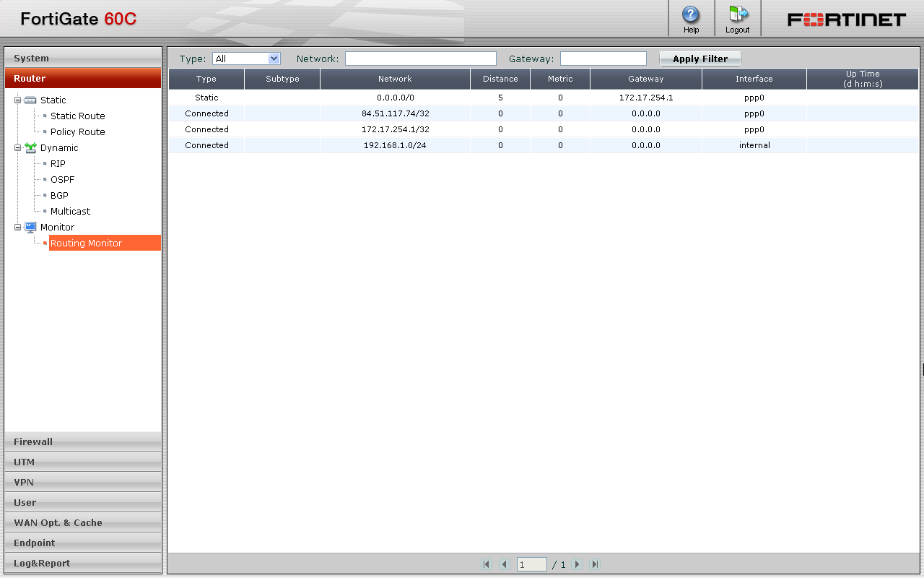Click the Subtype column header

(x=282, y=79)
